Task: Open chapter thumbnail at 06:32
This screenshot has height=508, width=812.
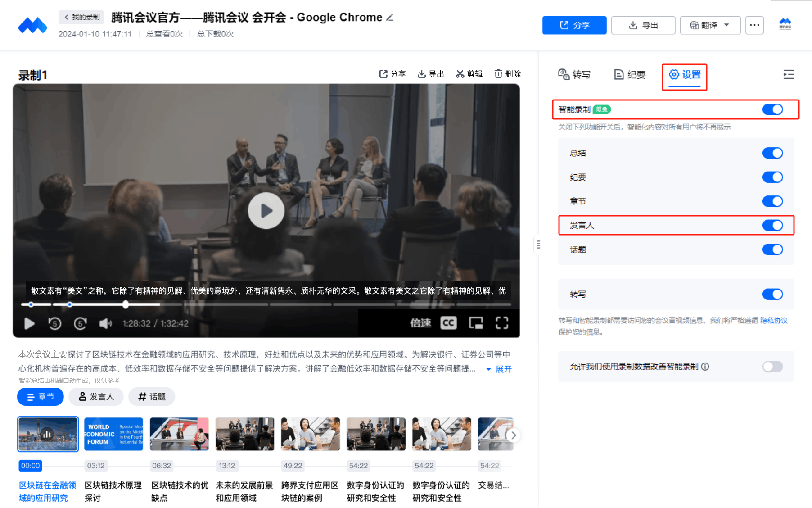Action: (179, 434)
